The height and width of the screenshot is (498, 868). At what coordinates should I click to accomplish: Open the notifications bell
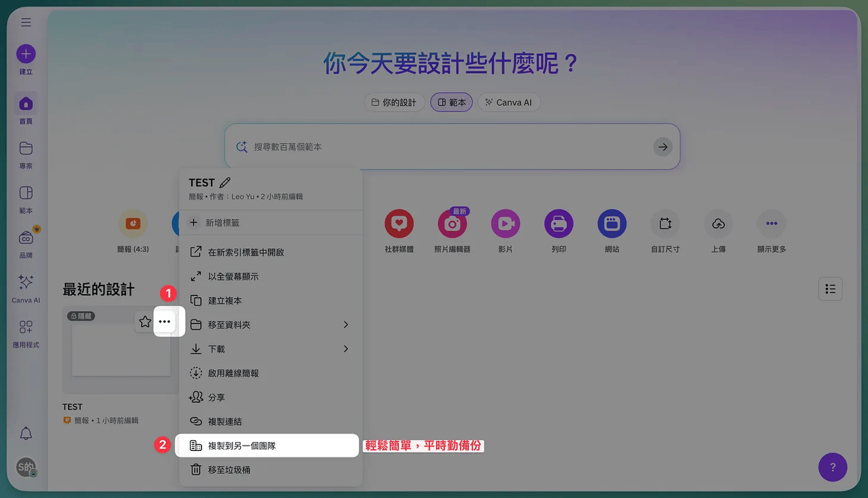pyautogui.click(x=26, y=433)
